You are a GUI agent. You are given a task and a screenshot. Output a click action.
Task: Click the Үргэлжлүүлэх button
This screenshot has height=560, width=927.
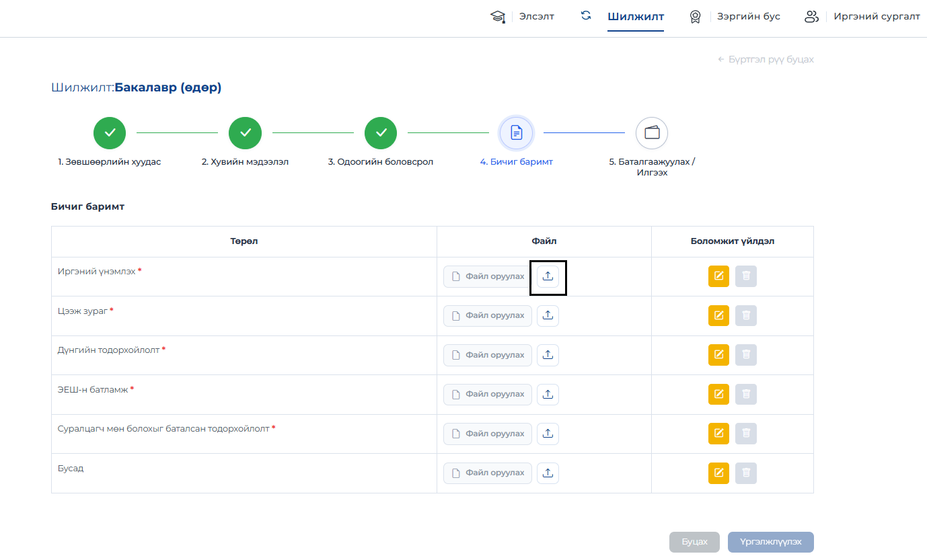(771, 542)
